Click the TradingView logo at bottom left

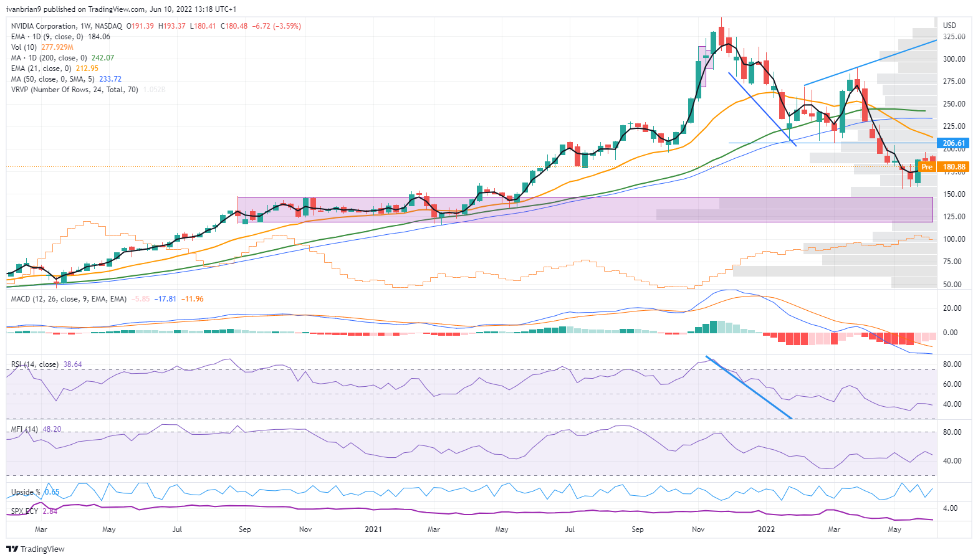pyautogui.click(x=36, y=549)
